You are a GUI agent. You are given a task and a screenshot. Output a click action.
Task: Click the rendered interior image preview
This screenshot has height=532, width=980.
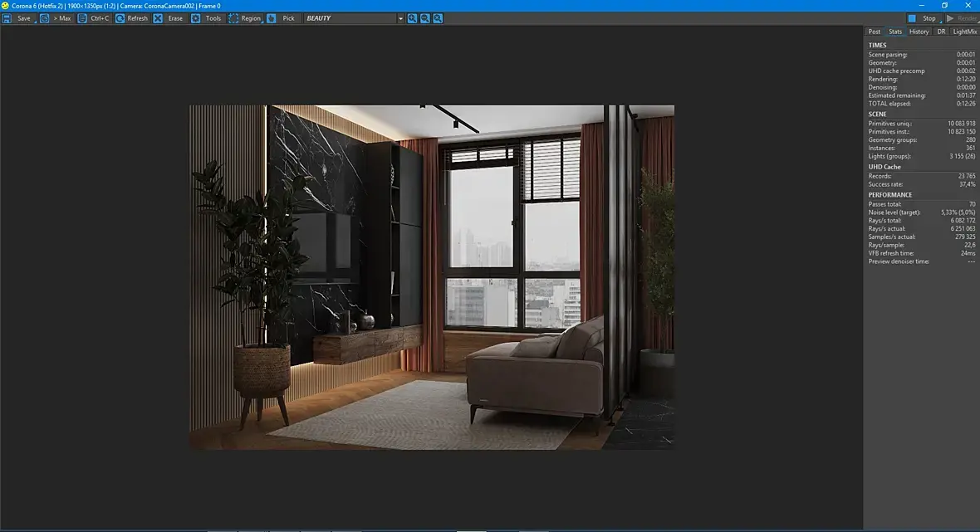pos(432,277)
